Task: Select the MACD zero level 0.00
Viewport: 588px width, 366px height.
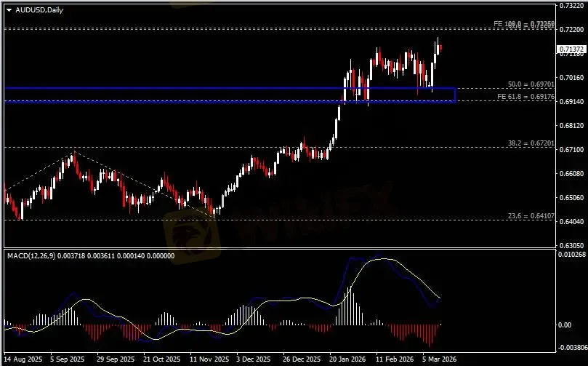Action: (x=565, y=325)
